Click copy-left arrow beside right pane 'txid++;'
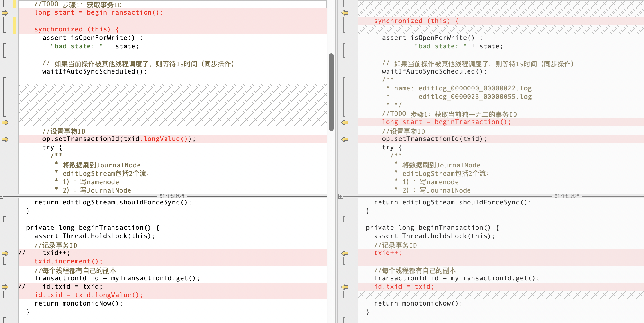This screenshot has height=323, width=644. [345, 253]
